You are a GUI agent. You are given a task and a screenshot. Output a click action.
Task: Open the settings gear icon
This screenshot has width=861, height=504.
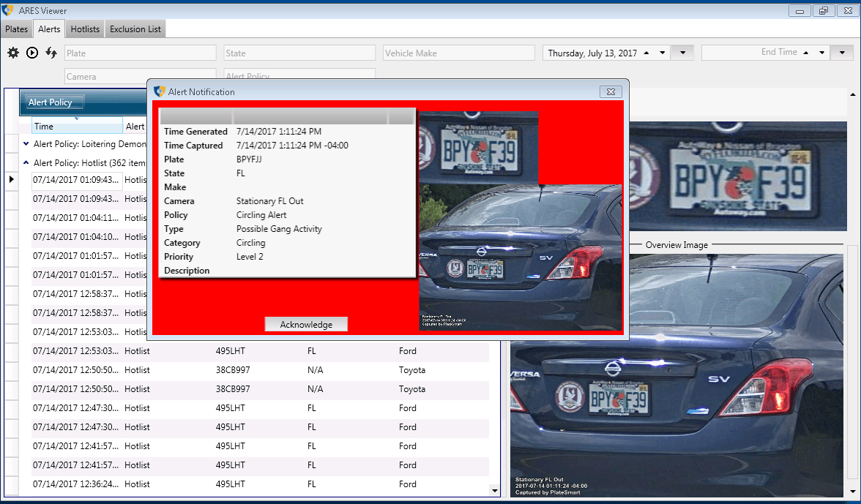pos(12,52)
